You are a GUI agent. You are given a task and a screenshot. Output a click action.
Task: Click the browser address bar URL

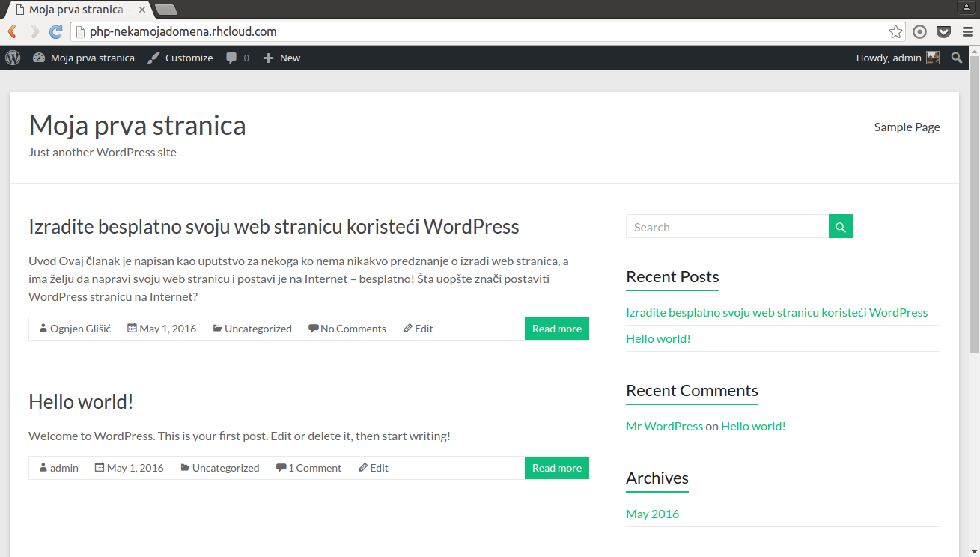[x=183, y=31]
